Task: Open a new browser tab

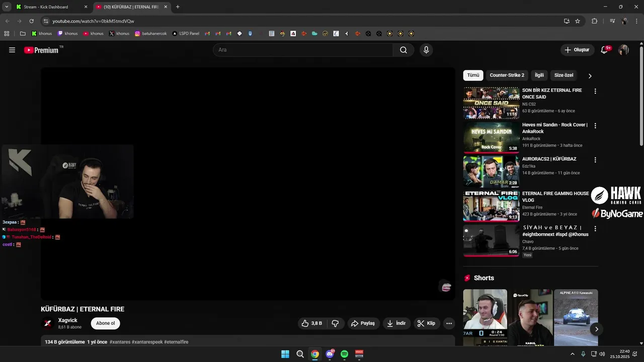Action: pyautogui.click(x=178, y=7)
